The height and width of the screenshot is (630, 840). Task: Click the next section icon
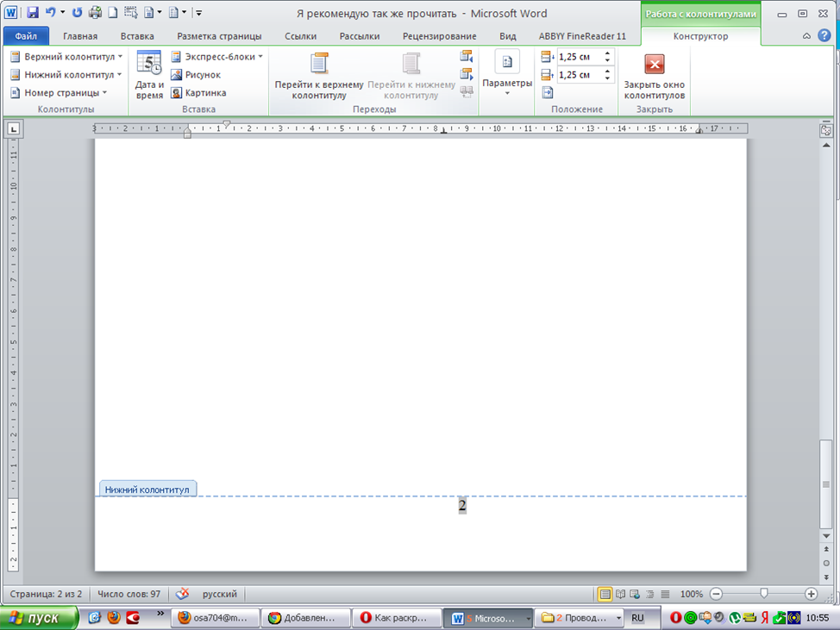[467, 74]
